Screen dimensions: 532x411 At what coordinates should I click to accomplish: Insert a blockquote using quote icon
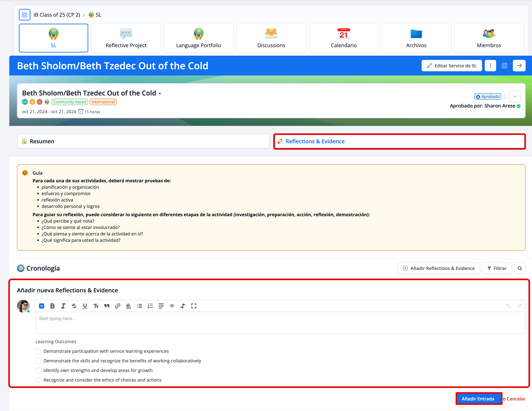coord(107,306)
